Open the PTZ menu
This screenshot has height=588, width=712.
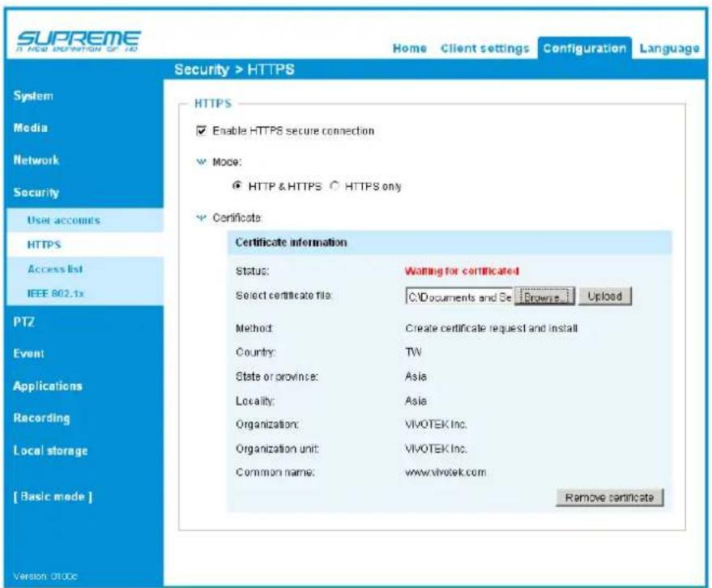23,322
